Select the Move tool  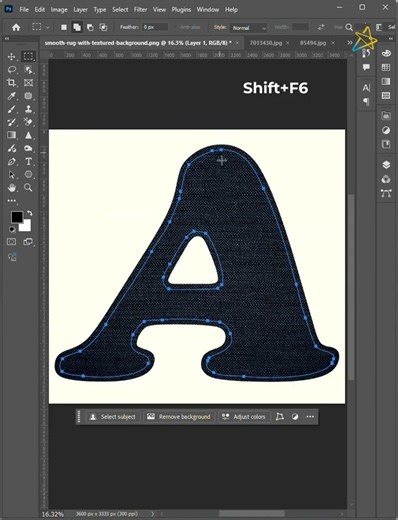[x=11, y=57]
